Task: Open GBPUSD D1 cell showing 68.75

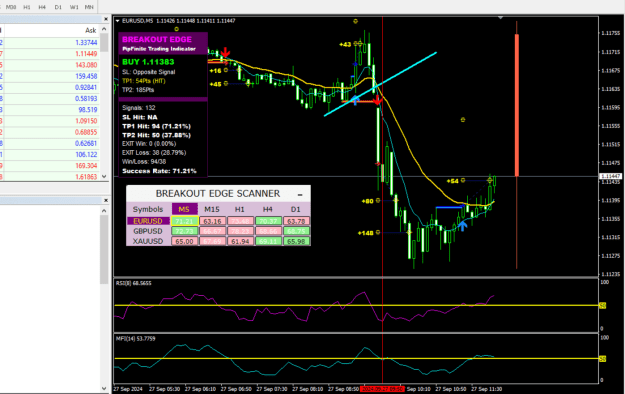Action: click(296, 231)
